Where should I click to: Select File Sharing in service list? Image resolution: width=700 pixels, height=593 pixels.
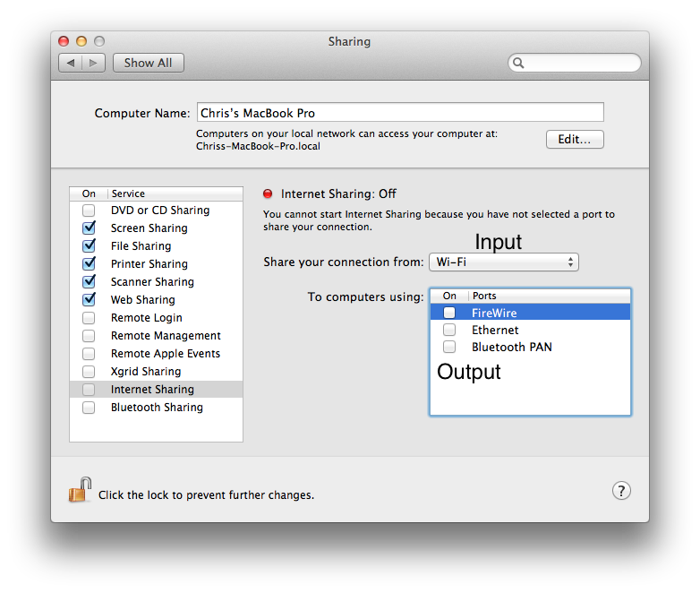click(141, 245)
